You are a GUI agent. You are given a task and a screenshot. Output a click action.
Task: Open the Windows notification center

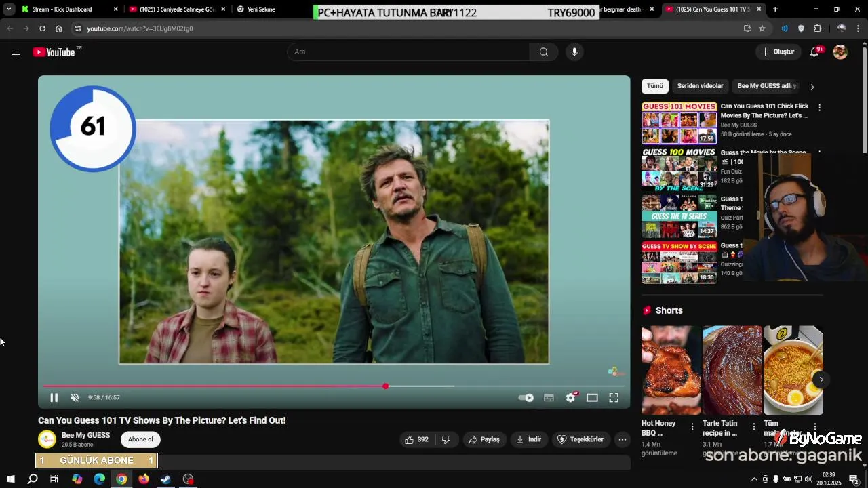tap(854, 479)
